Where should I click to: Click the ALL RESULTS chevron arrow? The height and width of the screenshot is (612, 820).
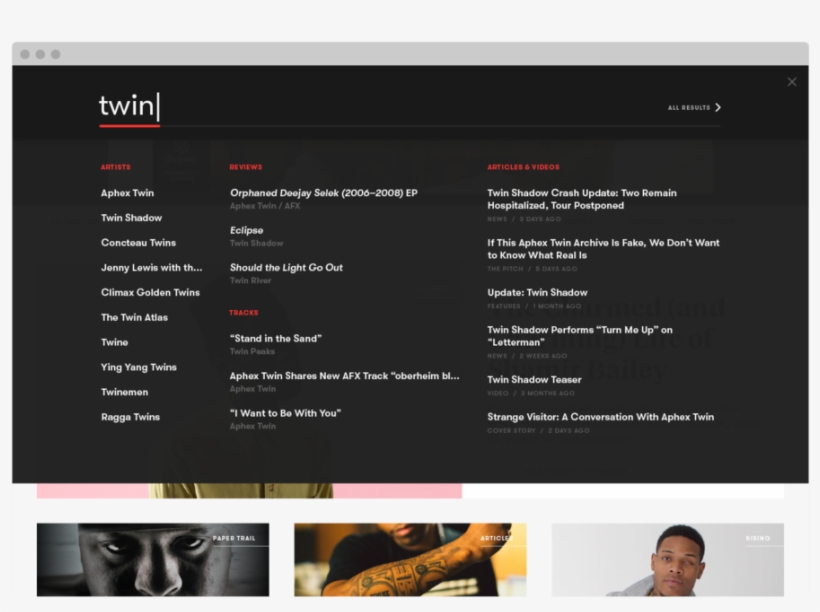[x=718, y=107]
